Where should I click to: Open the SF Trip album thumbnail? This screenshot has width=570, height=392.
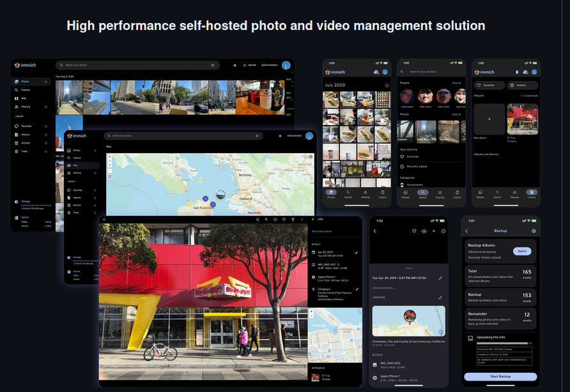pyautogui.click(x=522, y=119)
